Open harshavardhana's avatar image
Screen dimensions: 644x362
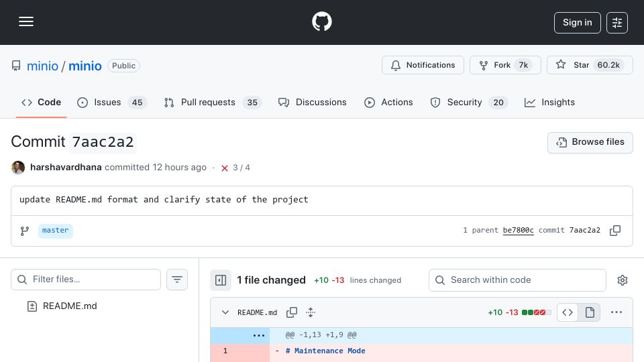(18, 168)
